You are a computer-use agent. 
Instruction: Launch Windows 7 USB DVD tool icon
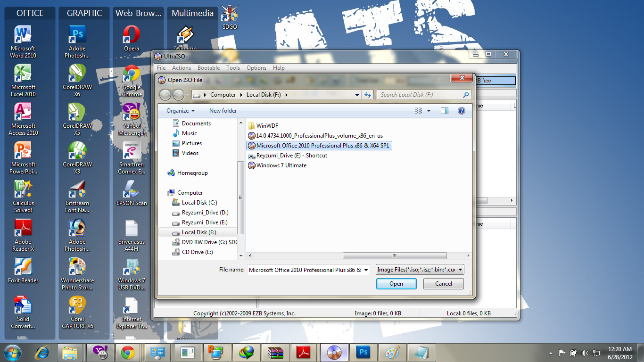coord(132,273)
